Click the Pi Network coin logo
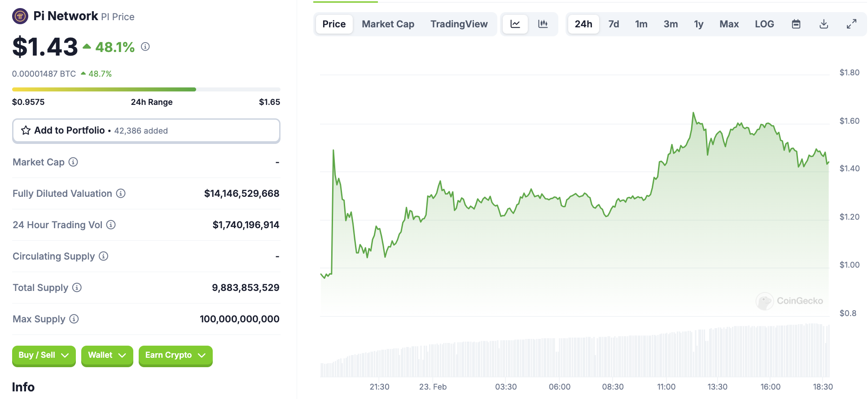 (x=20, y=17)
